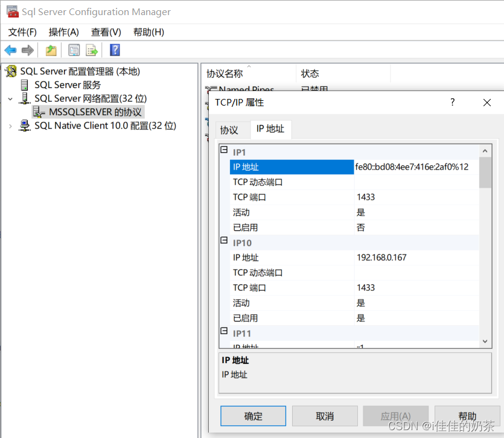Click the 取消 button
The height and width of the screenshot is (438, 504).
(325, 416)
